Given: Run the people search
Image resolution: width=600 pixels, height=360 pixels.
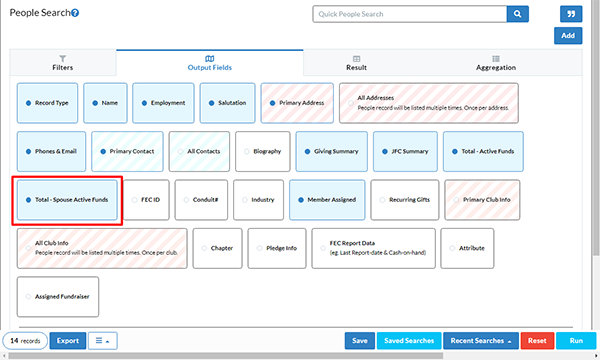Looking at the screenshot, I should tap(576, 340).
